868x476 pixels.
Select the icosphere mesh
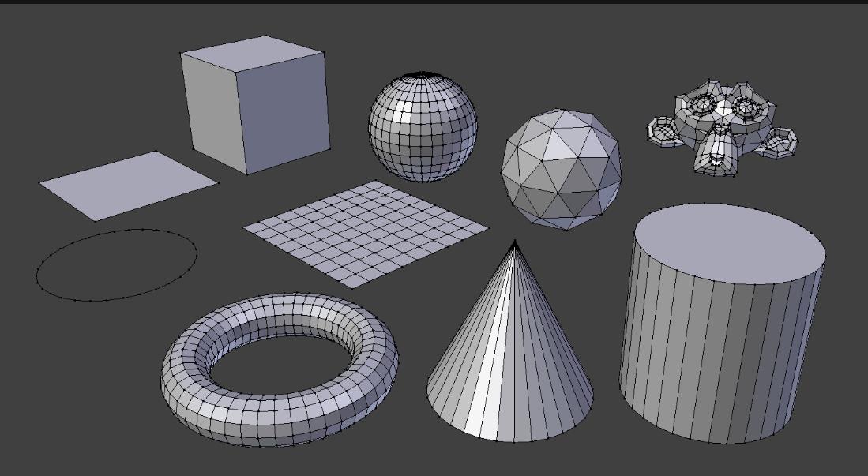tap(561, 170)
